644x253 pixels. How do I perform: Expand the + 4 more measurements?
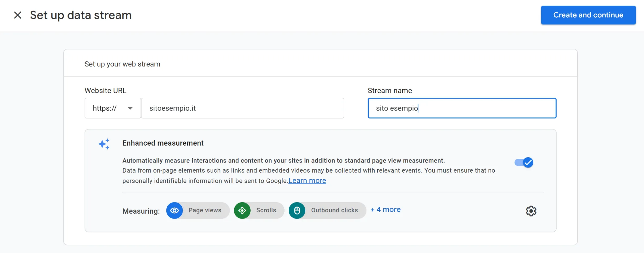point(386,210)
